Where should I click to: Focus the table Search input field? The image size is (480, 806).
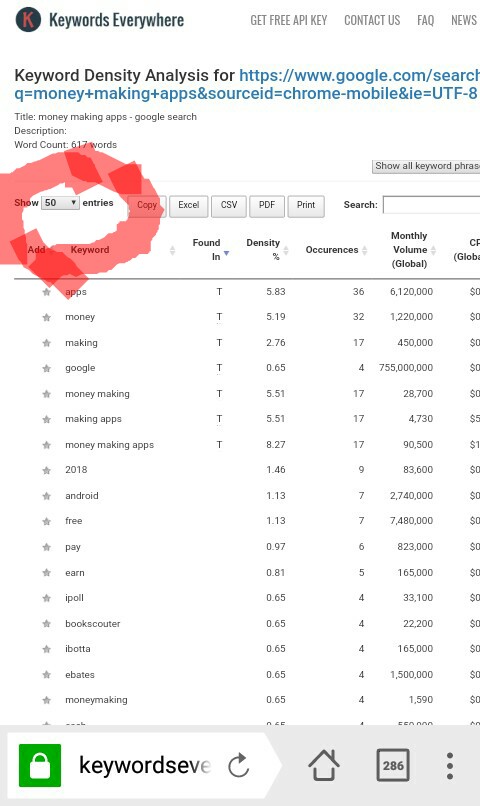(x=432, y=205)
